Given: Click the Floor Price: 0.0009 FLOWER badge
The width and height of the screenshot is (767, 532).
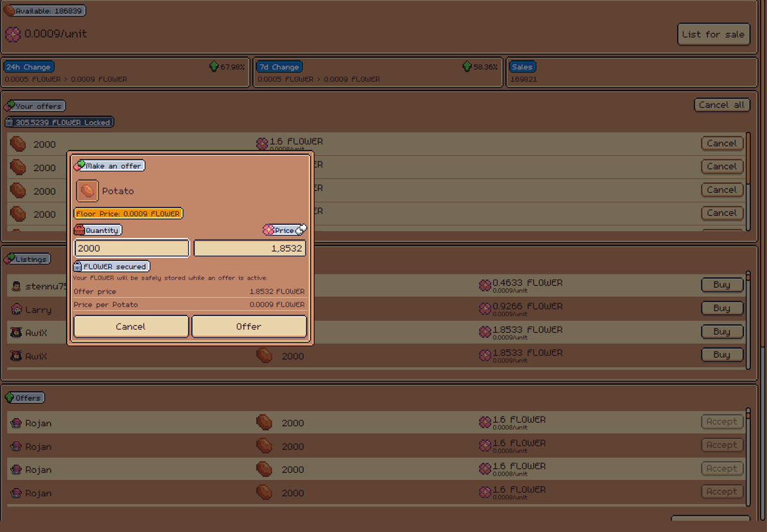Looking at the screenshot, I should pos(128,213).
